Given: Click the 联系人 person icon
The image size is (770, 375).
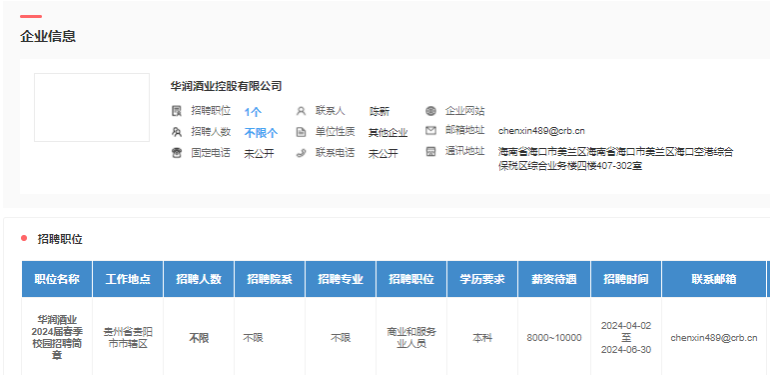Looking at the screenshot, I should pos(301,111).
